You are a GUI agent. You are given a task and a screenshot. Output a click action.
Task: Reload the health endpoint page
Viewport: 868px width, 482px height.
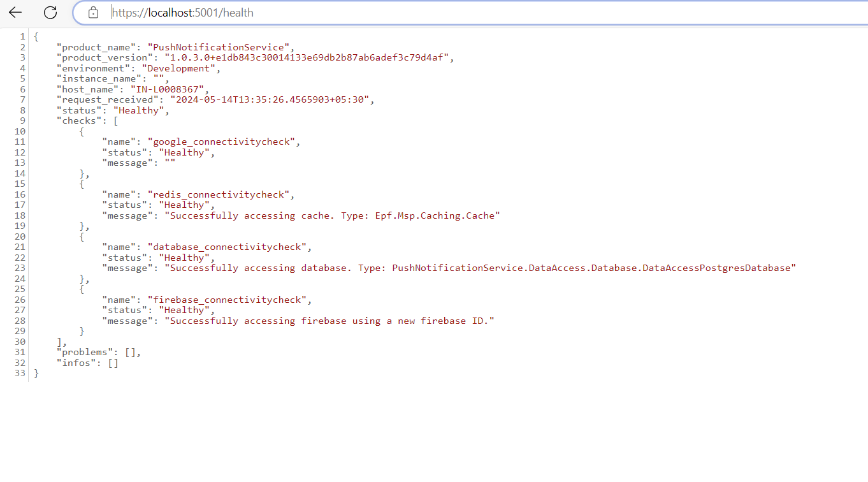[50, 12]
